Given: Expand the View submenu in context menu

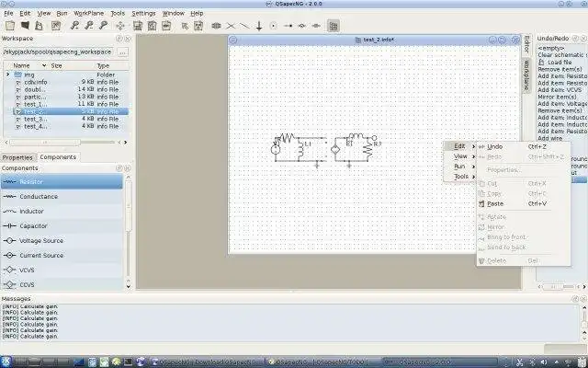Looking at the screenshot, I should tap(459, 156).
